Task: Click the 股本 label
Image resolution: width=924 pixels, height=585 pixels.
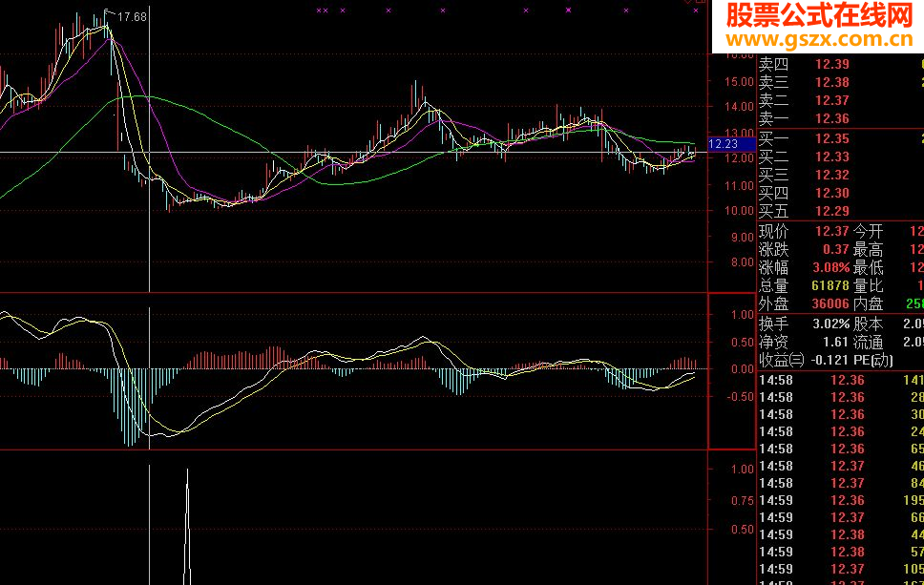Action: pos(868,324)
